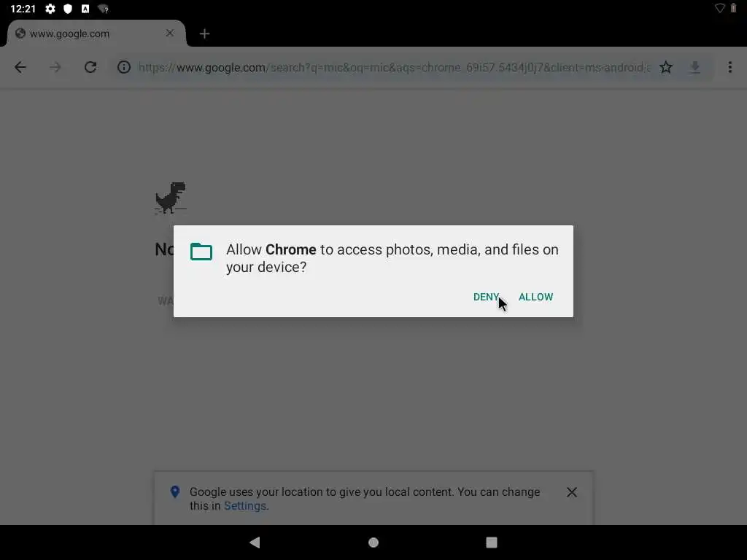Tap the battery icon in status bar
This screenshot has width=747, height=560.
pyautogui.click(x=733, y=8)
